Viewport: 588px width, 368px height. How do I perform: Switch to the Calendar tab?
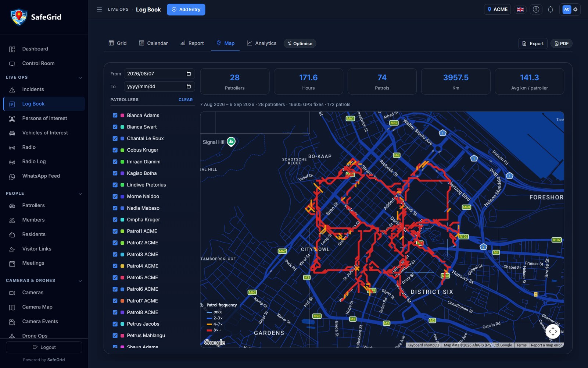click(x=153, y=43)
